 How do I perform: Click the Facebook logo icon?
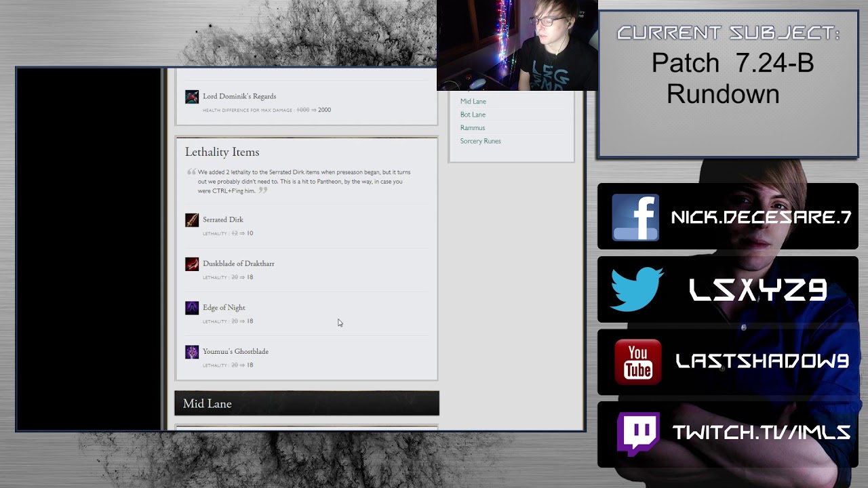pos(635,218)
